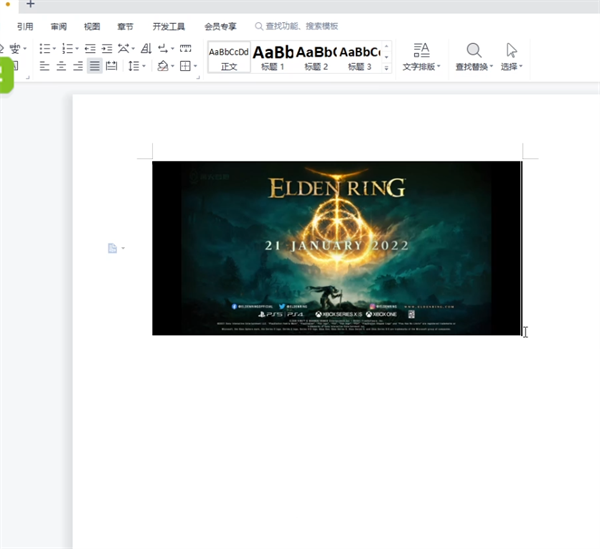Select the Elden Ring image in the document
The width and height of the screenshot is (600, 549).
(x=337, y=248)
